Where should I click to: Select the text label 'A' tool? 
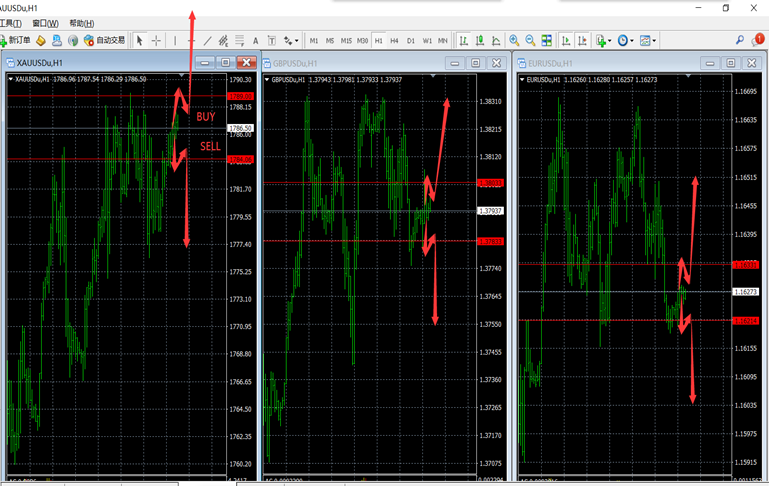tap(256, 41)
